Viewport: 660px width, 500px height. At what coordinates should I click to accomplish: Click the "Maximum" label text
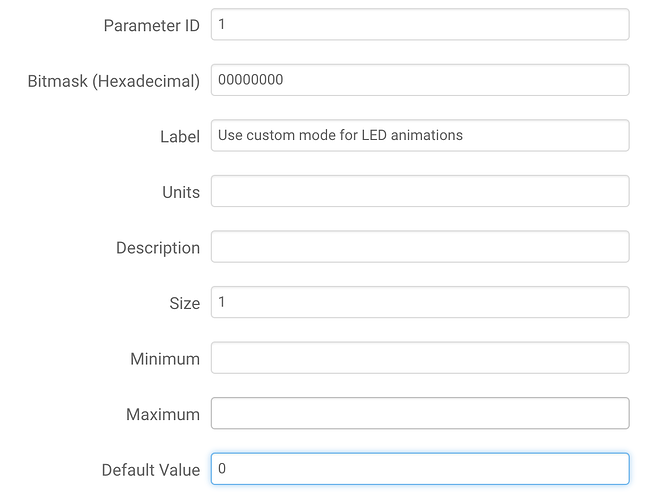(163, 414)
